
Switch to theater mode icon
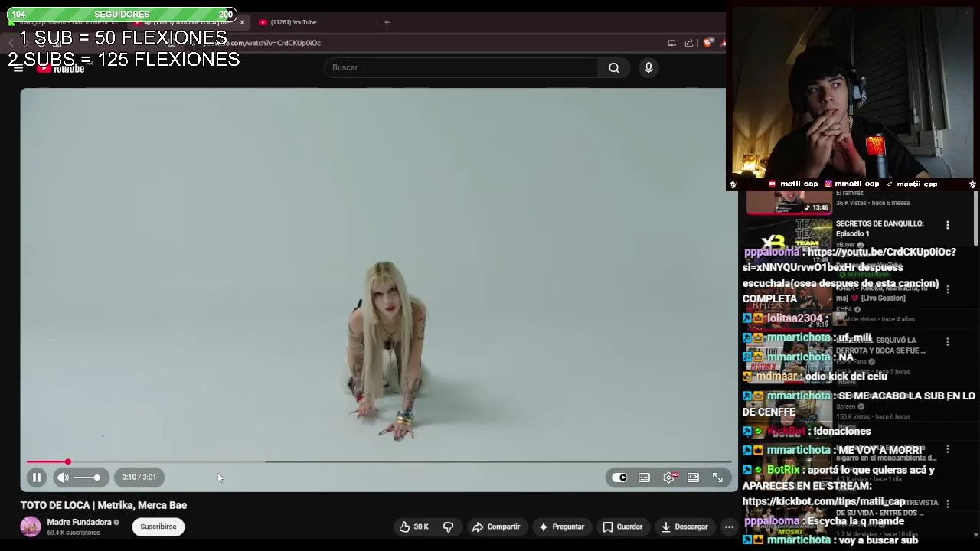click(x=693, y=478)
